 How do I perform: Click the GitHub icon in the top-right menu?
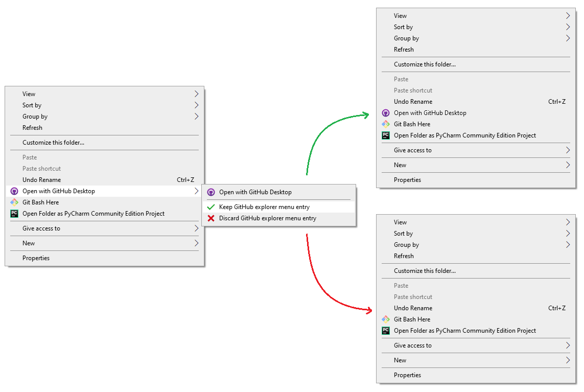[x=386, y=113]
